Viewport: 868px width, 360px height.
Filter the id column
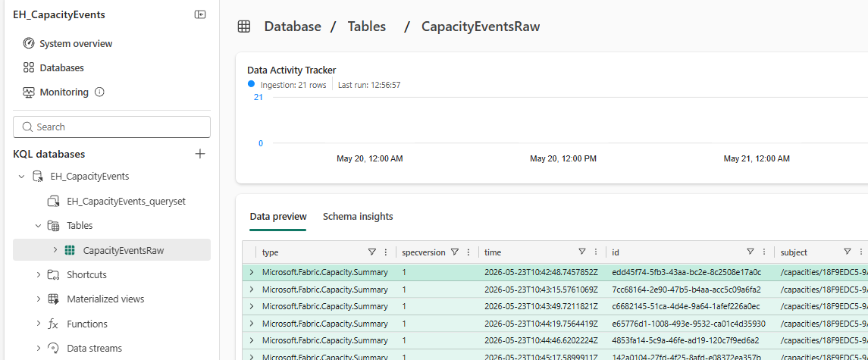(750, 252)
